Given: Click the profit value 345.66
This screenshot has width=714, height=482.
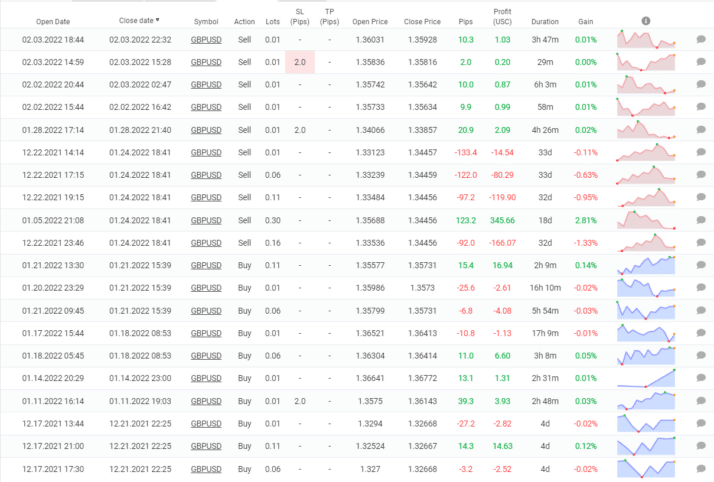Looking at the screenshot, I should 502,220.
